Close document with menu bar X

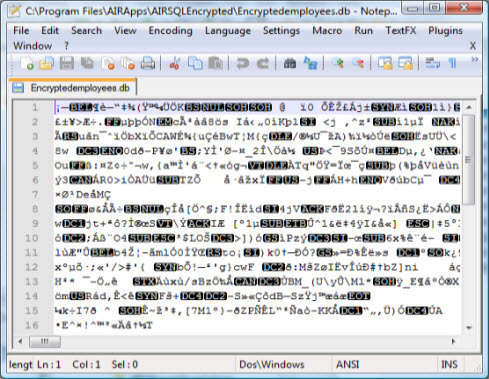click(473, 46)
